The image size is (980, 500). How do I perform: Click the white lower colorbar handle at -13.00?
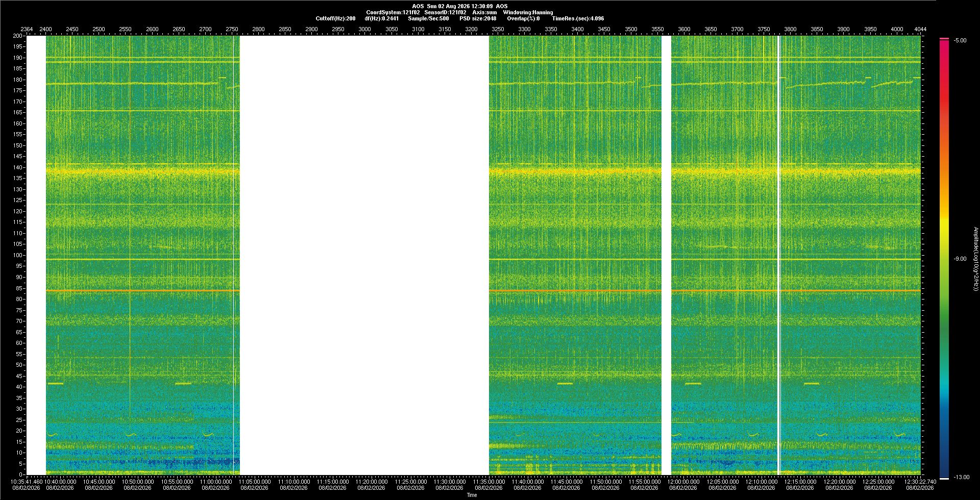pos(944,478)
